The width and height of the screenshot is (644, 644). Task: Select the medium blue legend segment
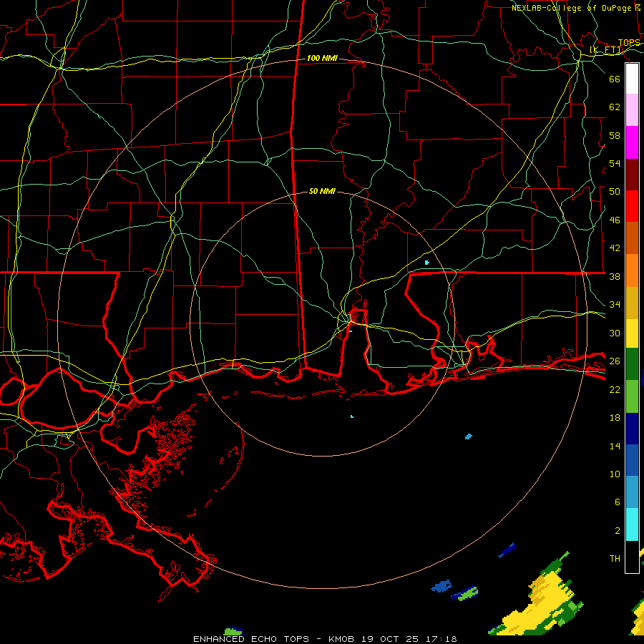[x=632, y=460]
